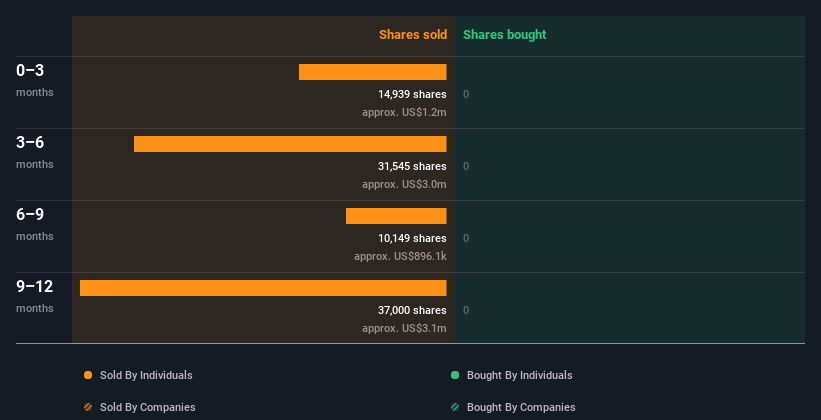
Task: Click the Bought By Individuals legend text
Action: coord(519,375)
